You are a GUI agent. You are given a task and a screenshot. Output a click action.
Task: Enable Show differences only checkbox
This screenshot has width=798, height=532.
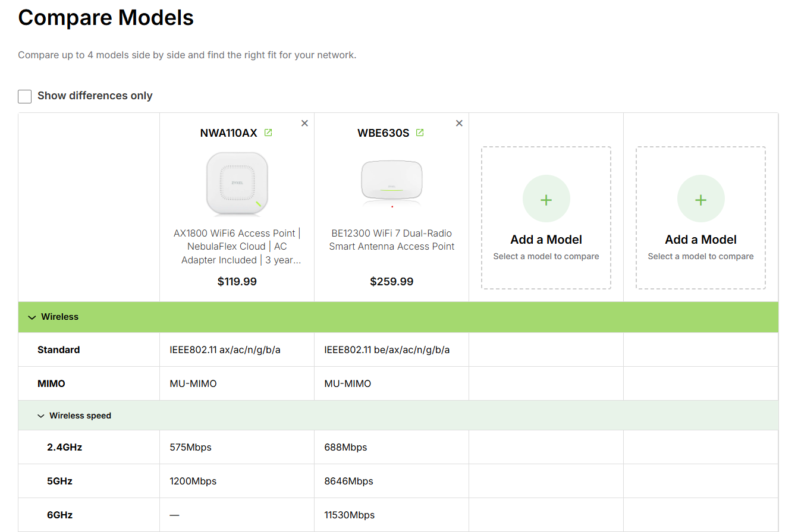tap(25, 96)
